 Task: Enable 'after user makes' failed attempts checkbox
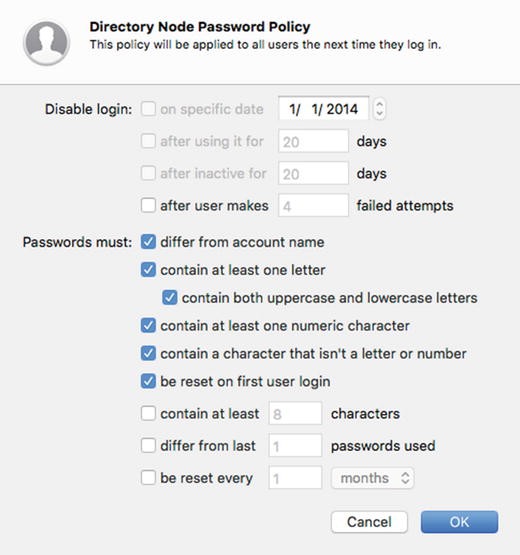point(148,205)
